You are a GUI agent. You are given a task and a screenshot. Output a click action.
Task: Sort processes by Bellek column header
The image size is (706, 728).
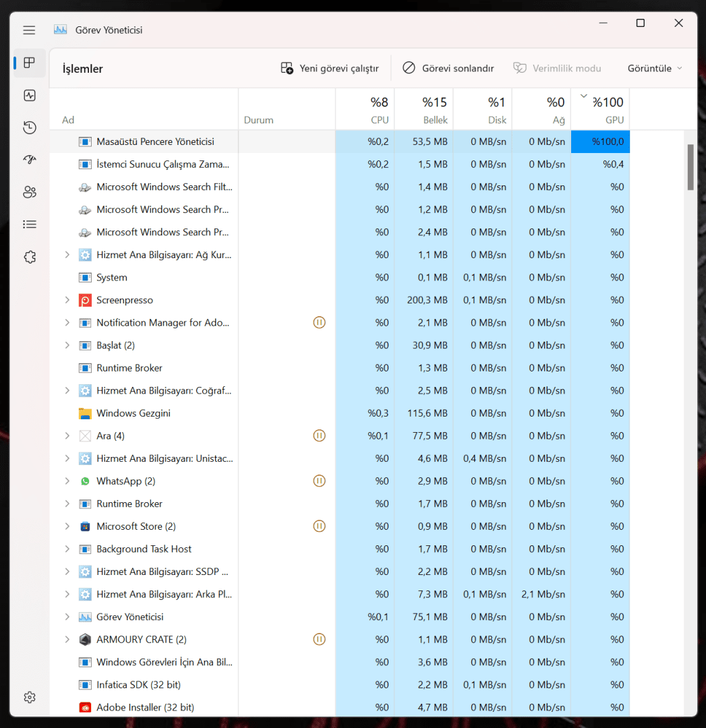(423, 109)
